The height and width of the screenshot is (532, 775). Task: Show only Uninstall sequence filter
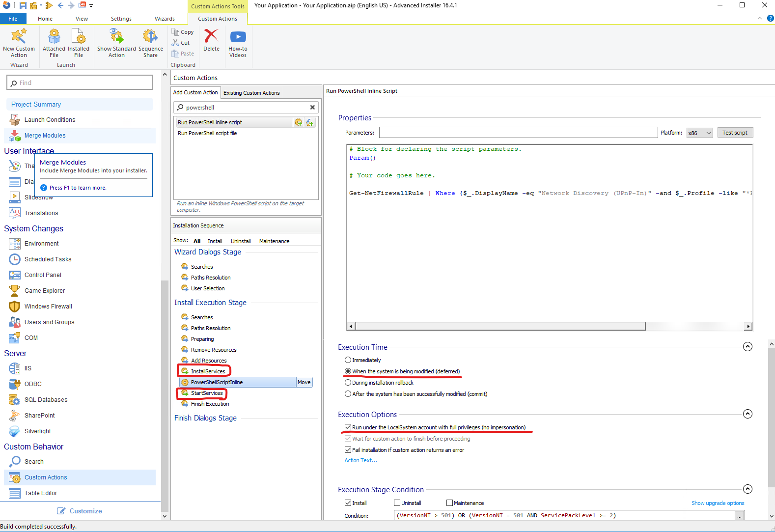pos(241,241)
